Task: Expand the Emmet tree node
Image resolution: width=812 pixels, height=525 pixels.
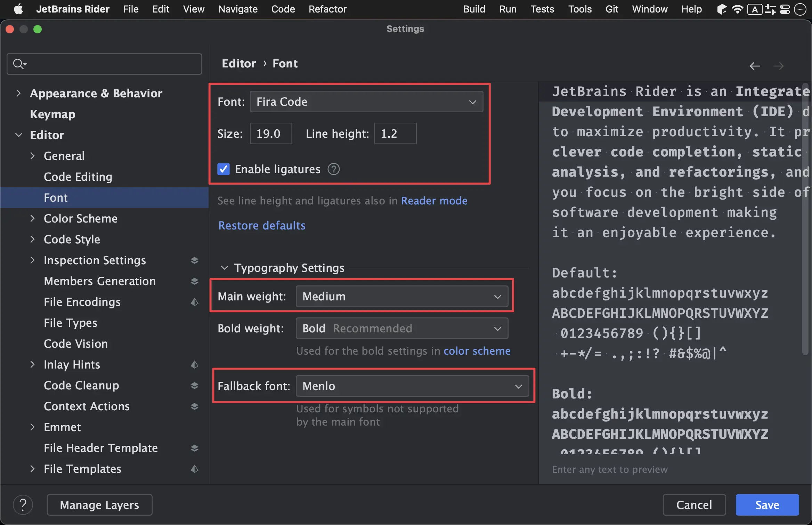Action: [33, 427]
